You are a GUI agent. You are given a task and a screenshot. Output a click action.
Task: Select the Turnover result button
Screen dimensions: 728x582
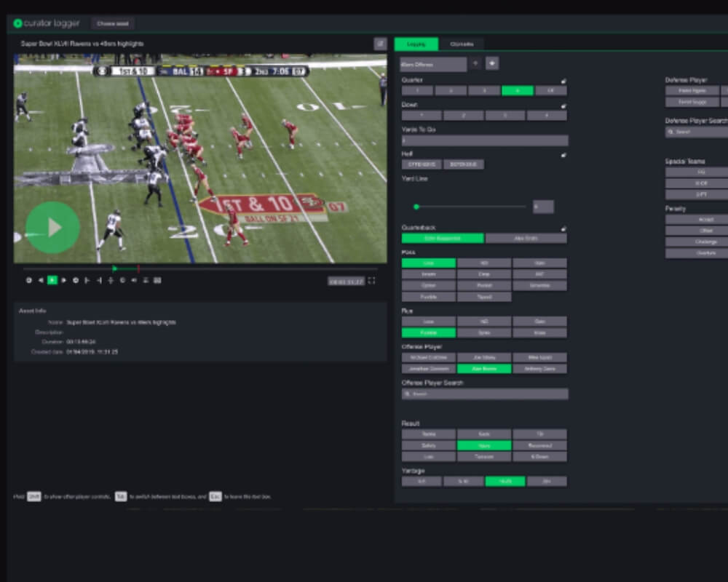click(x=484, y=457)
